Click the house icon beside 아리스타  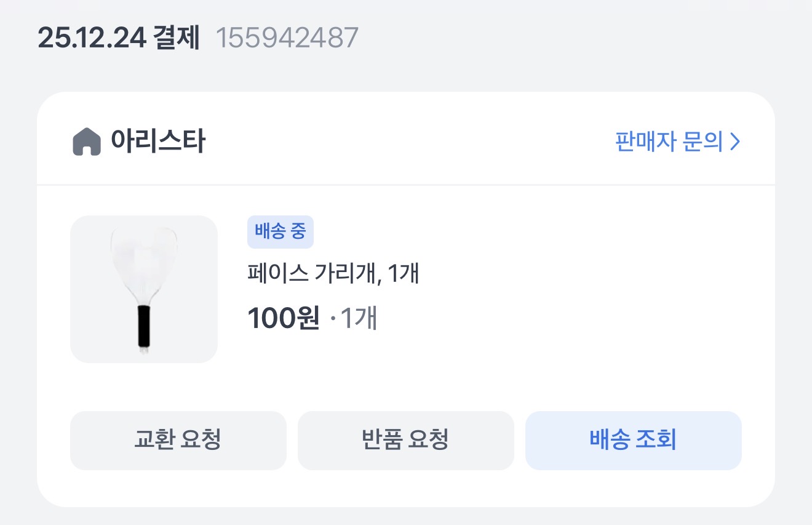pyautogui.click(x=86, y=142)
